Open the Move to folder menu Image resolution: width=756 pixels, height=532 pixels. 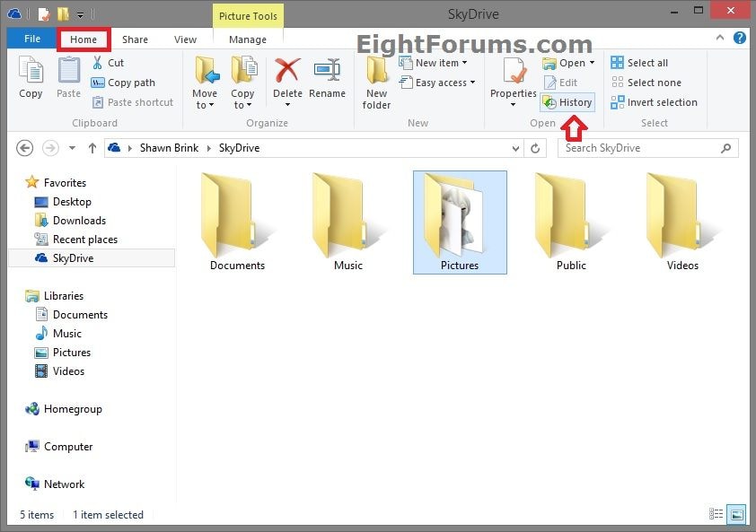click(x=205, y=83)
